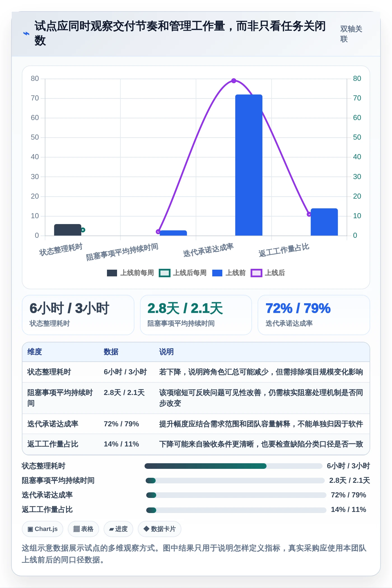
Task: Click the 迭代承诺达成率 progress bar
Action: click(236, 495)
